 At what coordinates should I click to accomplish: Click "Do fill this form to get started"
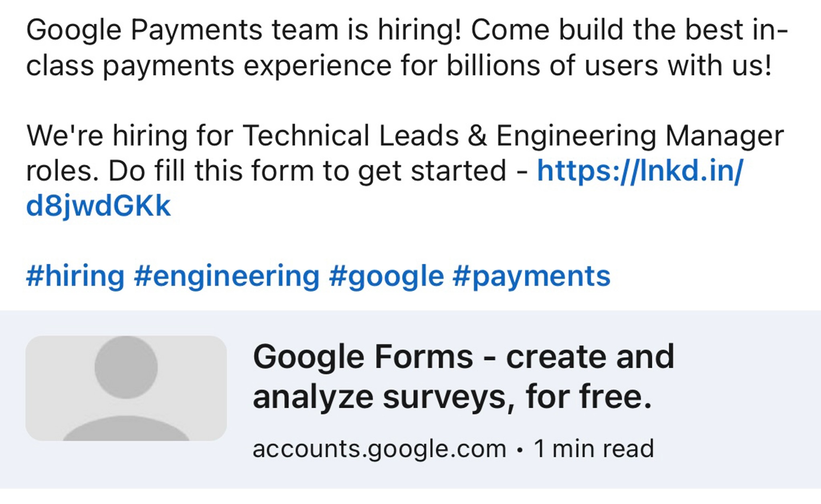coord(307,171)
